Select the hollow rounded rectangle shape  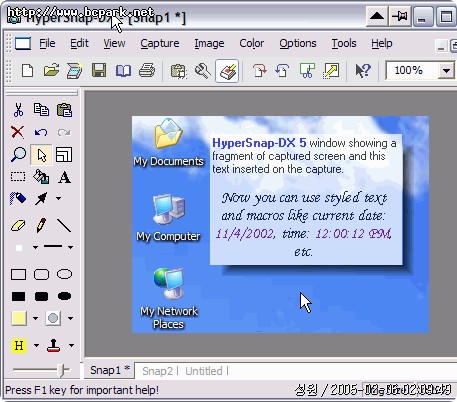[42, 274]
